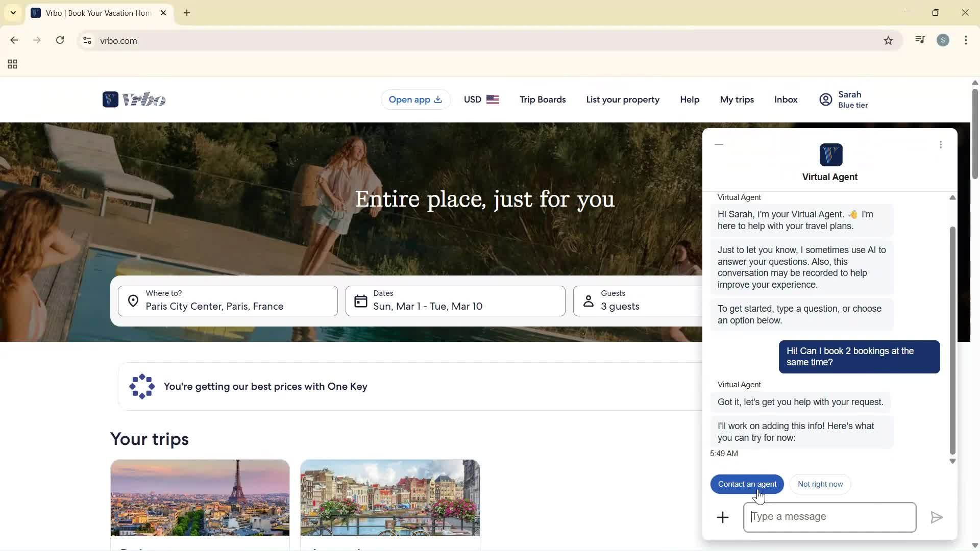Open the USD currency selector
The image size is (980, 551).
pos(481,99)
